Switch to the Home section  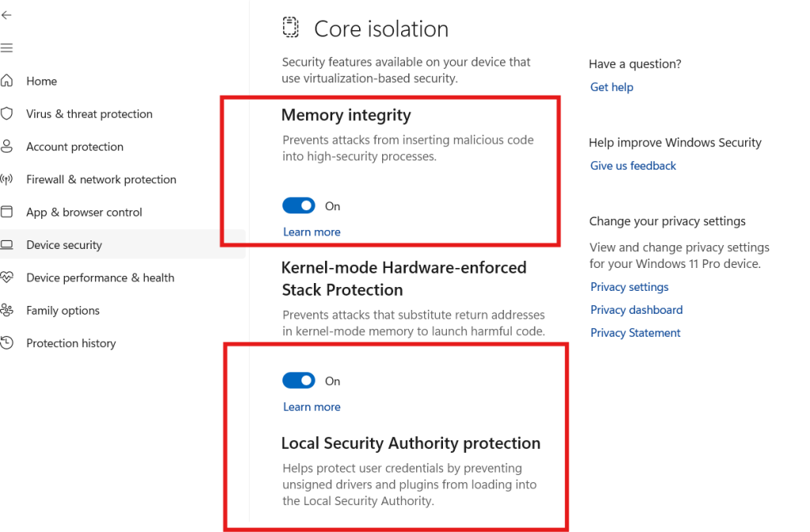coord(41,81)
